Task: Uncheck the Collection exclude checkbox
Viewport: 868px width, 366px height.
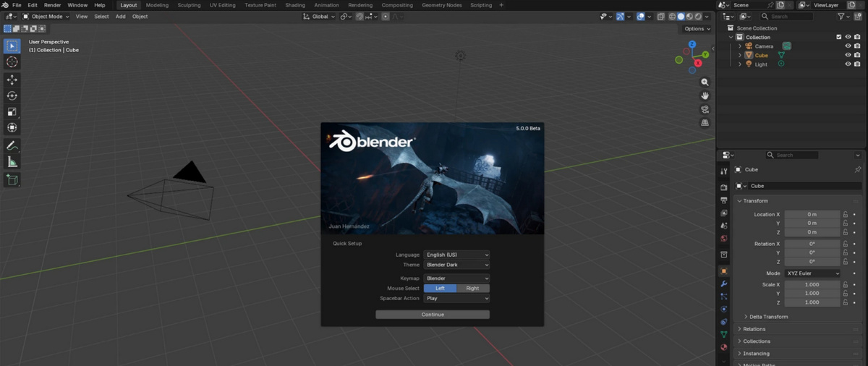Action: click(839, 37)
